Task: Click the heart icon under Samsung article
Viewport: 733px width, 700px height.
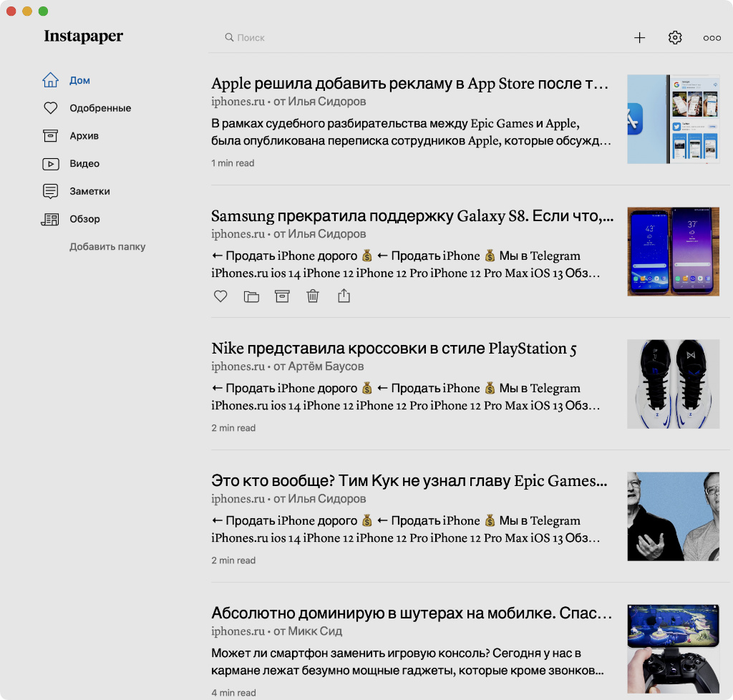Action: 220,296
